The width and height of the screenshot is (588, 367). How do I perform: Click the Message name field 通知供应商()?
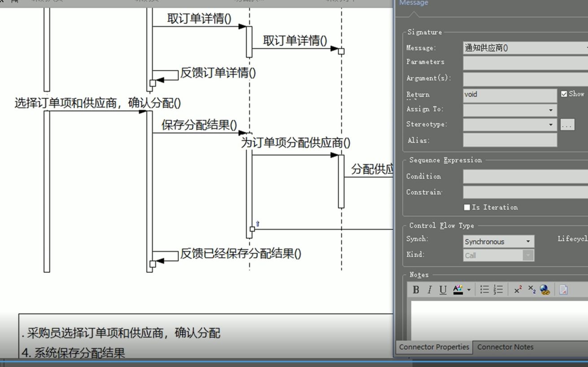(x=525, y=48)
